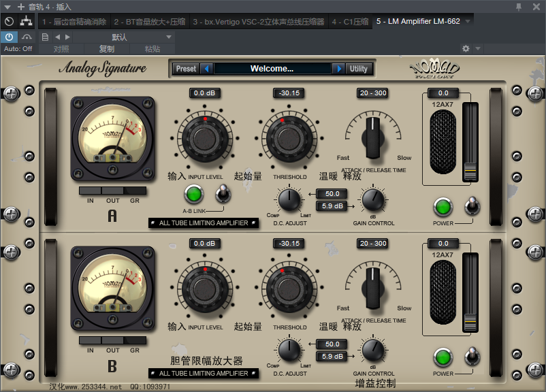Screen dimensions: 546x392
Task: Click channel B gain control knob
Action: tap(373, 350)
